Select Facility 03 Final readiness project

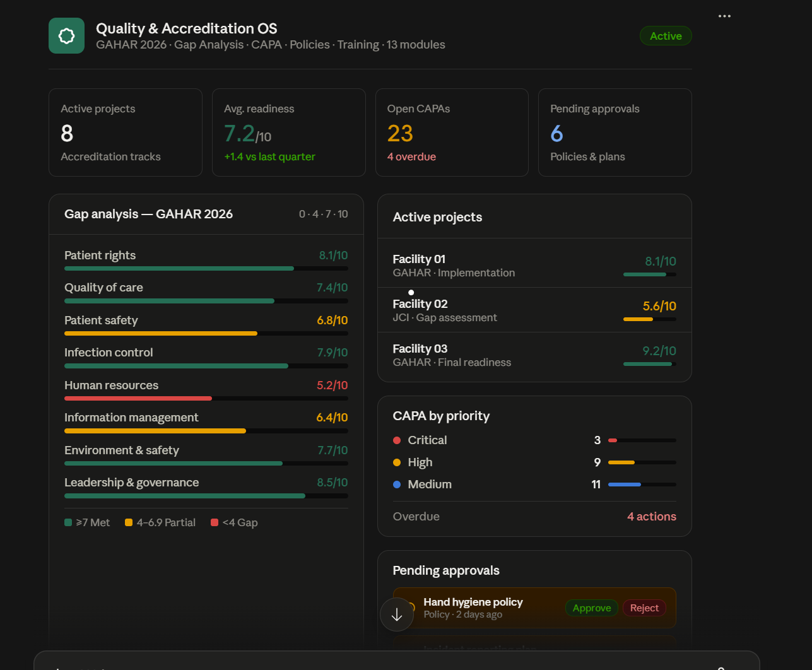pyautogui.click(x=534, y=355)
